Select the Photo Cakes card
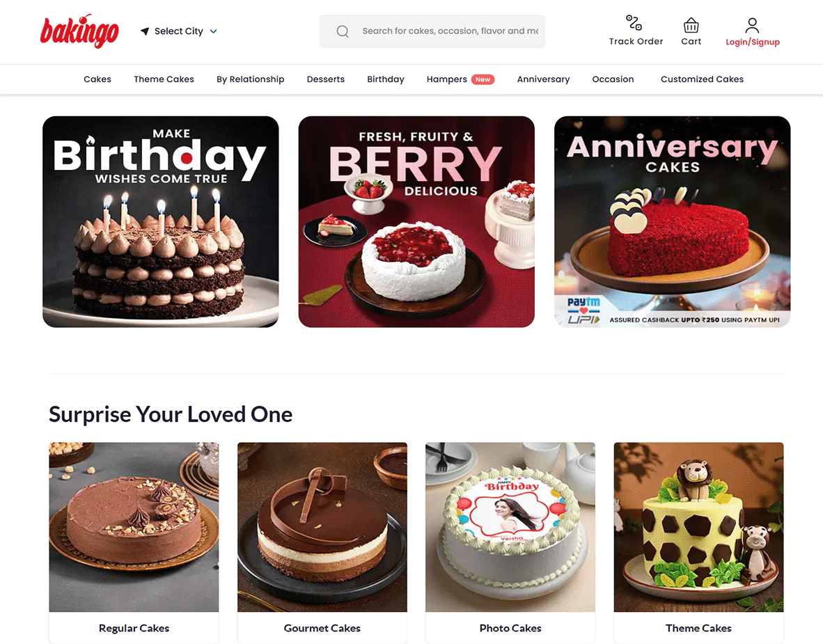 click(510, 542)
